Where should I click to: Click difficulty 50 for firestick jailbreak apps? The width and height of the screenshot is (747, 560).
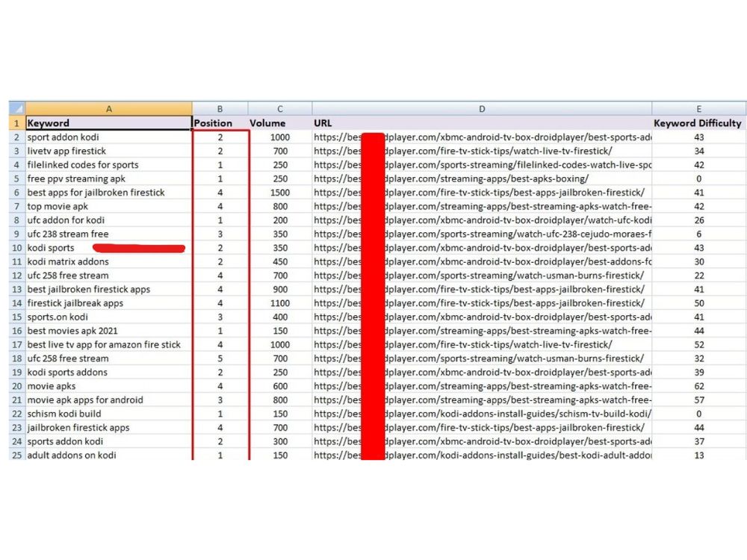click(x=699, y=303)
